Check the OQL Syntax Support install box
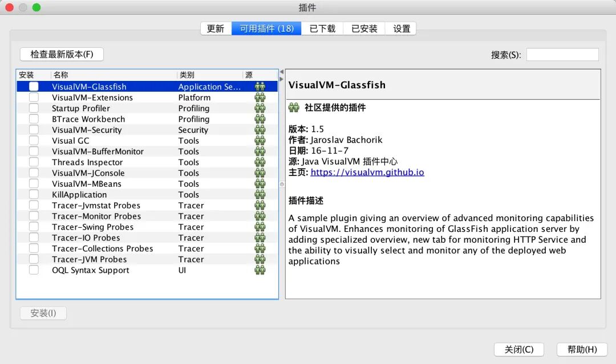 point(34,270)
